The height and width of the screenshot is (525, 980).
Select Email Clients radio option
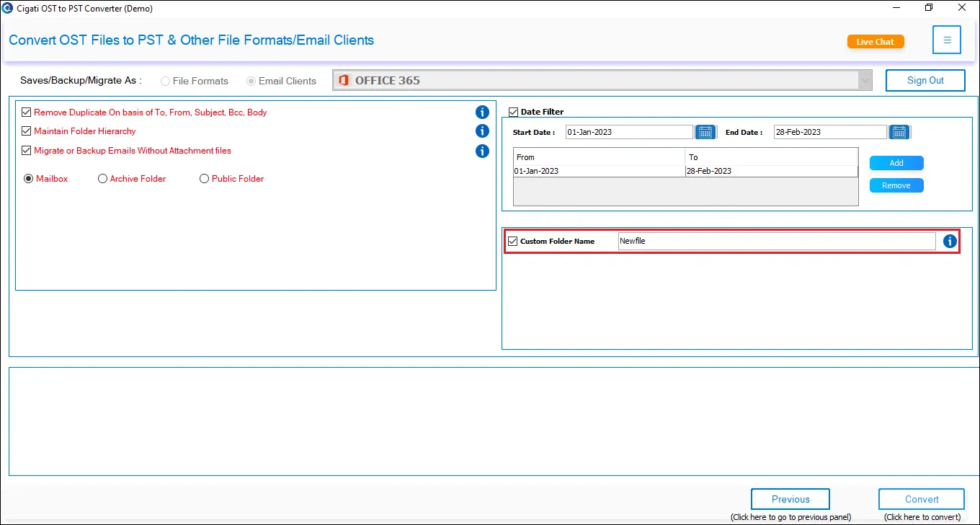click(x=251, y=81)
